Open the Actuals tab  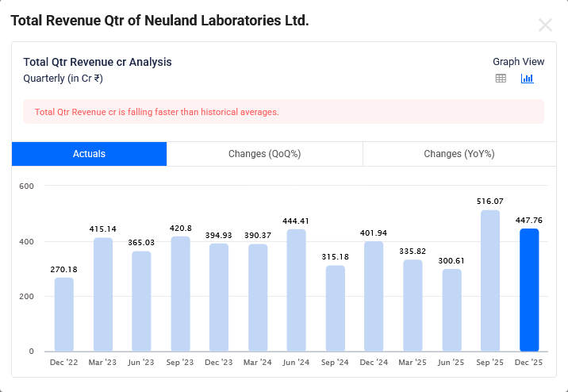89,154
